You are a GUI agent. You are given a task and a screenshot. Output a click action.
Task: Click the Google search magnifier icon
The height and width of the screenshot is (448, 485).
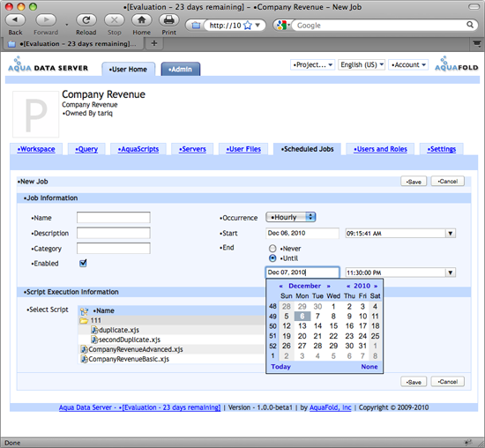pos(470,25)
